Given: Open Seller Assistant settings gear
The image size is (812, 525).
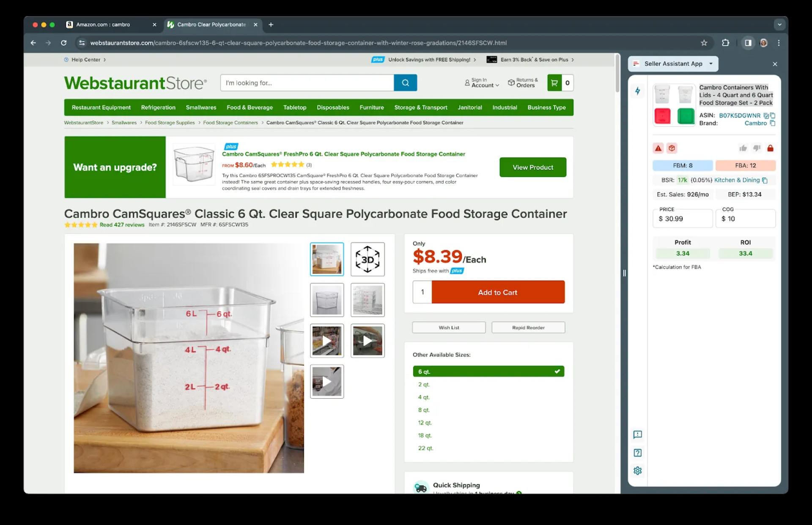Looking at the screenshot, I should coord(637,470).
